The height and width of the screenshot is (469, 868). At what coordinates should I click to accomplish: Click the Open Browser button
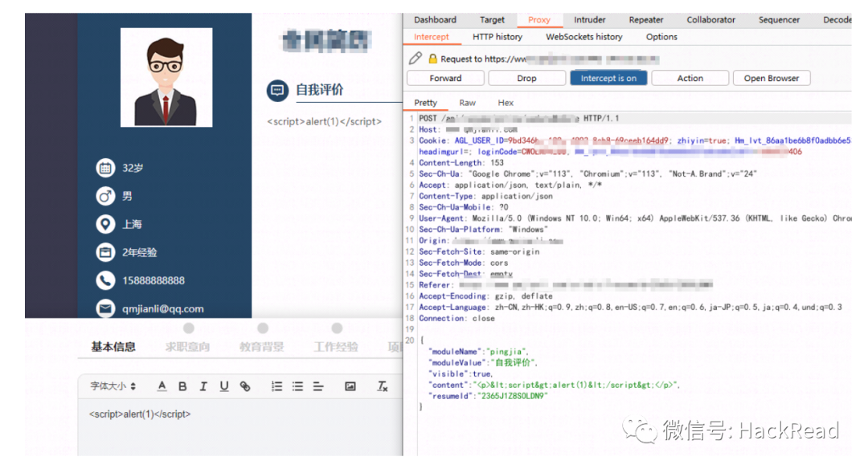(x=771, y=78)
